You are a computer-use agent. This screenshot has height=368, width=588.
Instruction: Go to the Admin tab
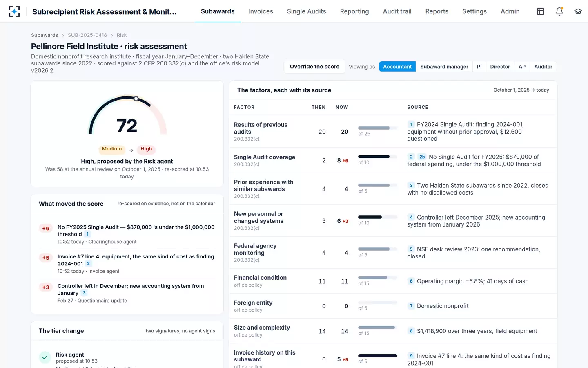[x=510, y=11]
